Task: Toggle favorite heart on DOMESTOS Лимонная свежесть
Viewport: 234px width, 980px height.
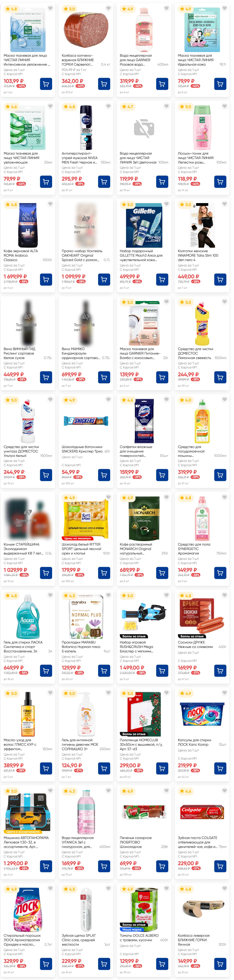Action: click(225, 302)
